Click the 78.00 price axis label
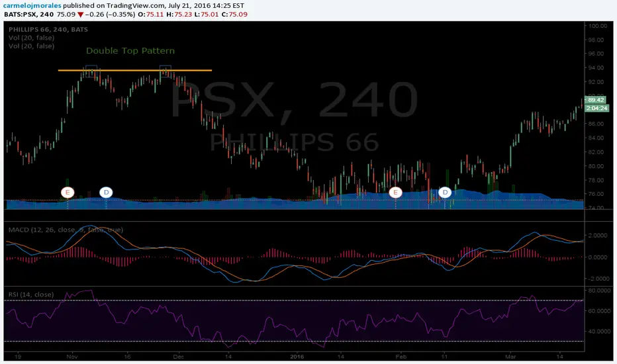The image size is (617, 364). pos(596,180)
